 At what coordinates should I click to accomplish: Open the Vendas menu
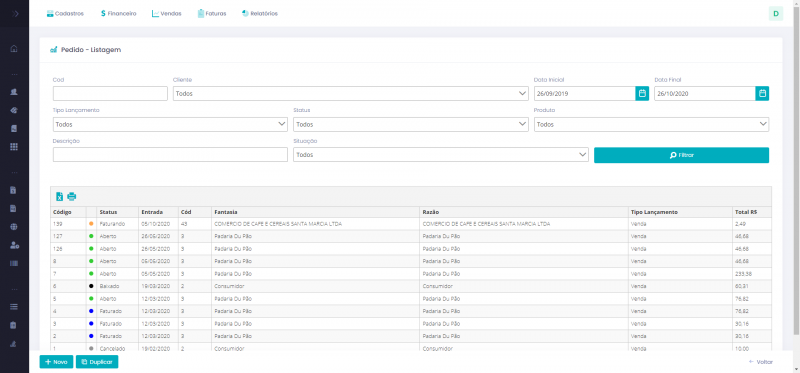(x=166, y=14)
